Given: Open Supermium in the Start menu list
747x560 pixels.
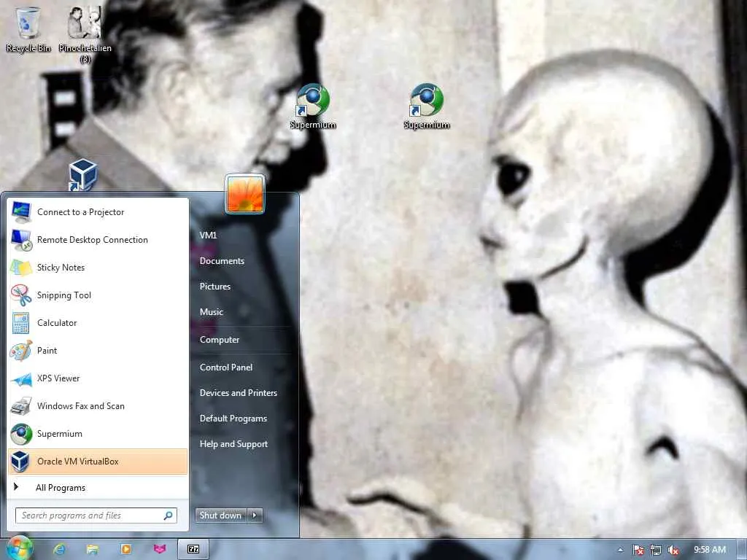Looking at the screenshot, I should pos(98,433).
